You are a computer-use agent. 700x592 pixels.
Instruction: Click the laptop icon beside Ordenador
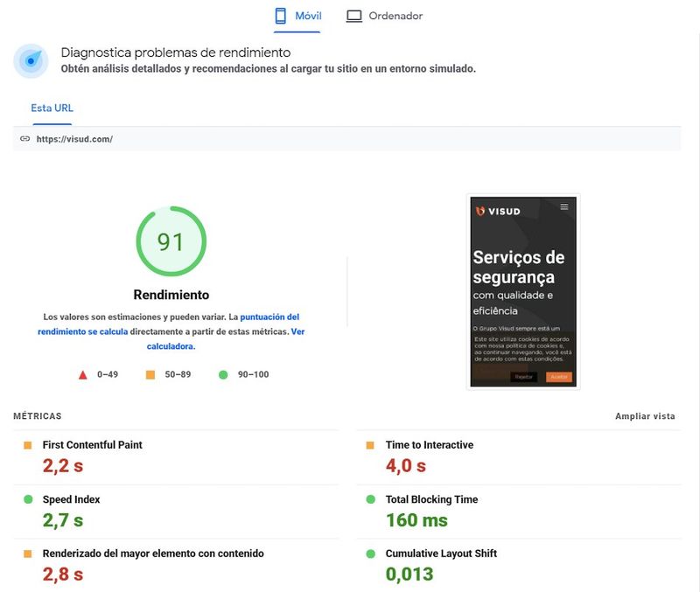354,17
